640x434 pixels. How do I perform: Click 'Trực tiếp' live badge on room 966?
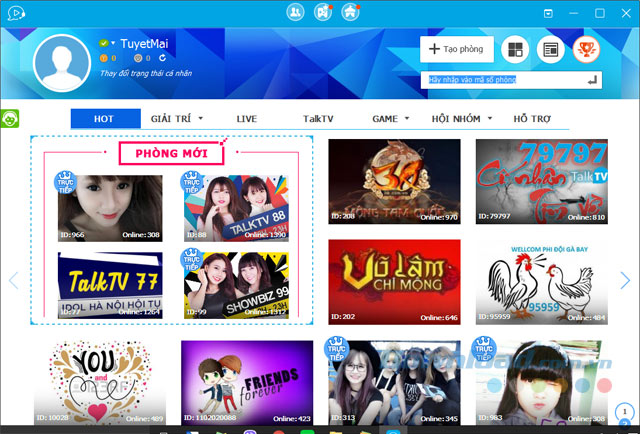click(65, 182)
